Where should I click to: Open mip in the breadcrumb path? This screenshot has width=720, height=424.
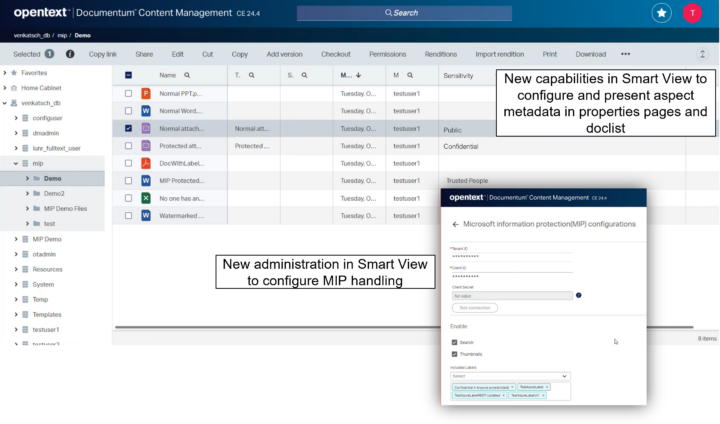[x=62, y=35]
